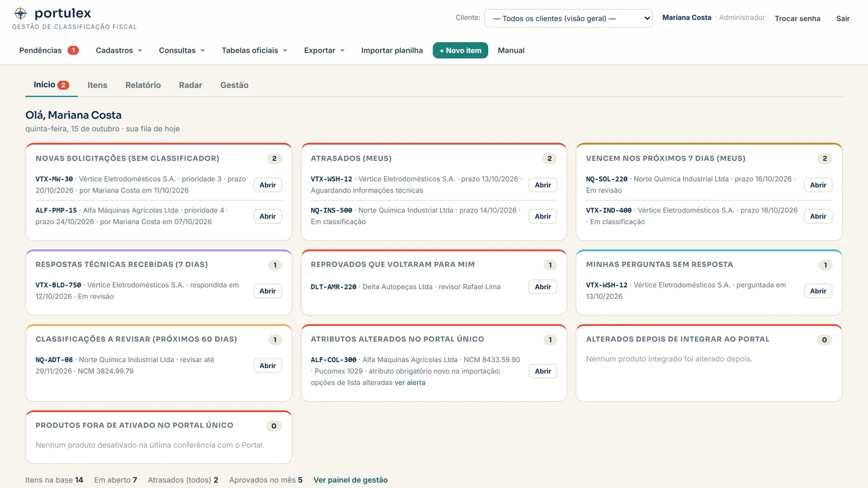Viewport: 868px width, 488px height.
Task: Open item ALF-PMP-15 with Abrir
Action: click(267, 216)
